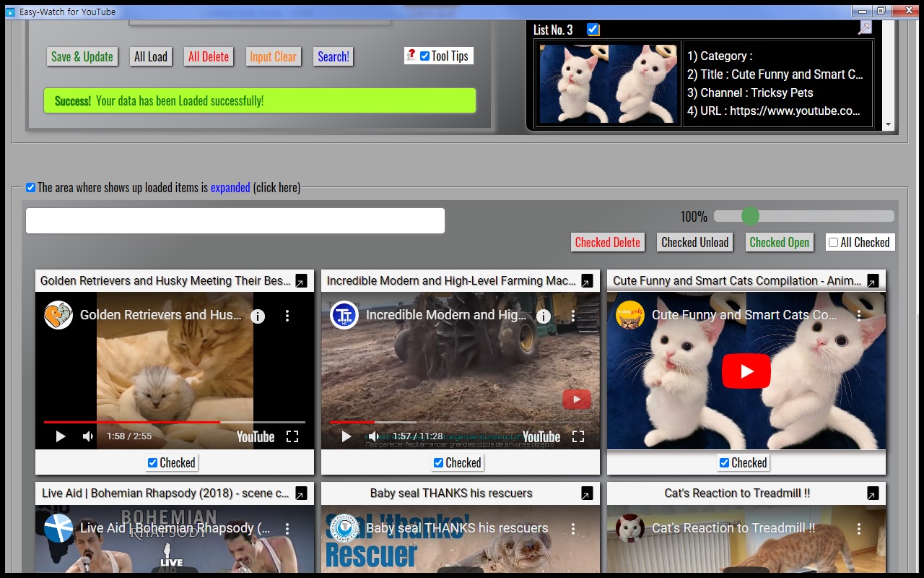Open Baby seal video external link icon
This screenshot has width=924, height=578.
(587, 493)
